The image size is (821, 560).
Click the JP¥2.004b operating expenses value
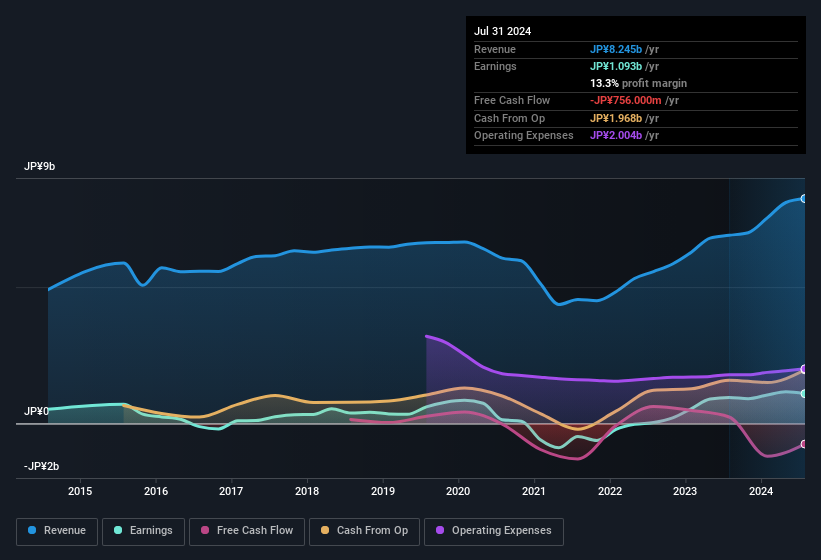click(x=616, y=136)
